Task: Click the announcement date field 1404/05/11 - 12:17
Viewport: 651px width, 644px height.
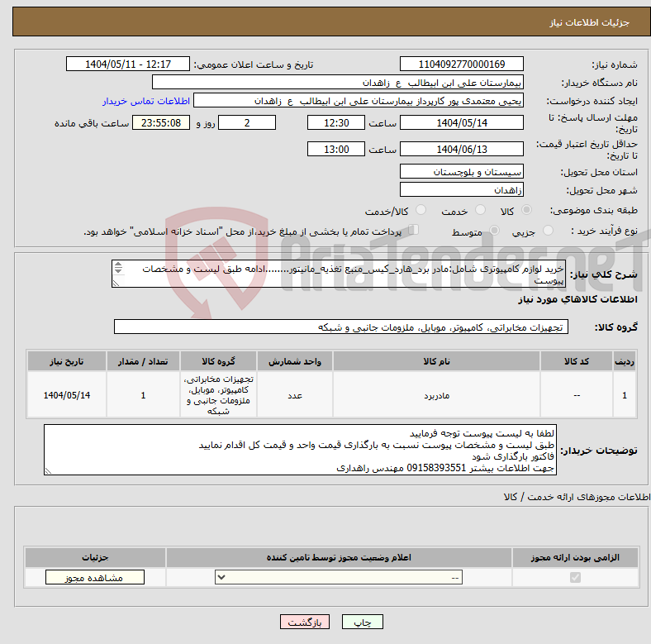Action: [128, 64]
